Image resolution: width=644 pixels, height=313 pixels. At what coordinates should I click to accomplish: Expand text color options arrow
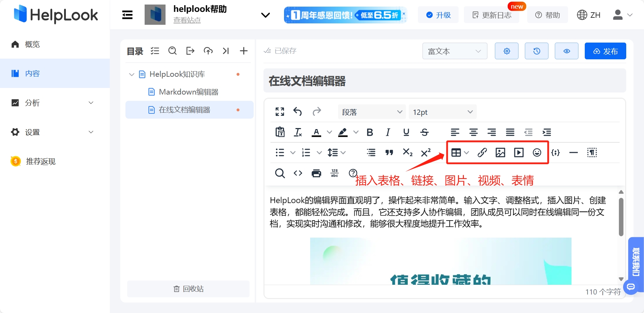tap(329, 132)
